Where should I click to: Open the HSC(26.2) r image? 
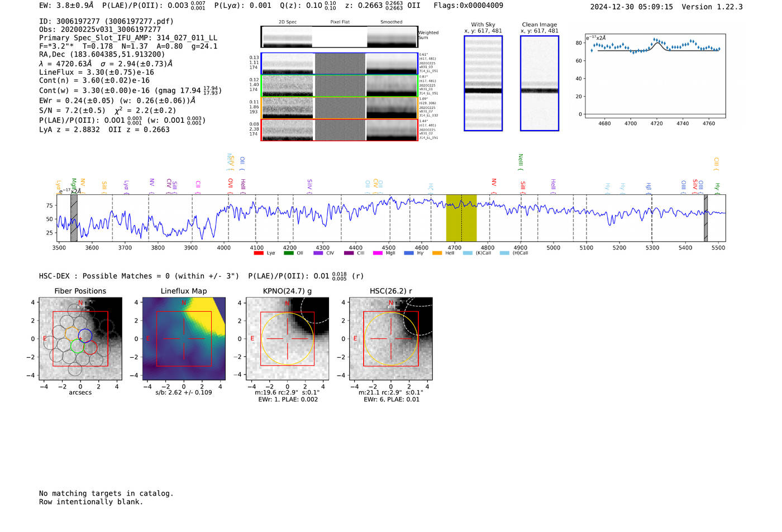(x=391, y=339)
